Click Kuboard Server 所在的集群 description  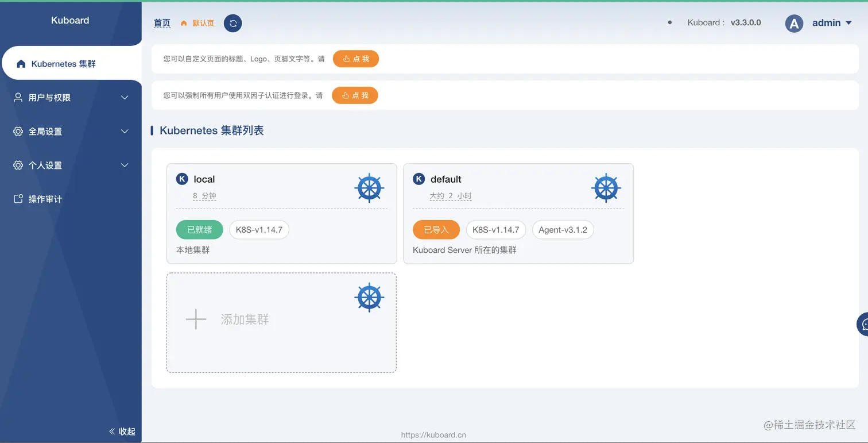(x=464, y=251)
